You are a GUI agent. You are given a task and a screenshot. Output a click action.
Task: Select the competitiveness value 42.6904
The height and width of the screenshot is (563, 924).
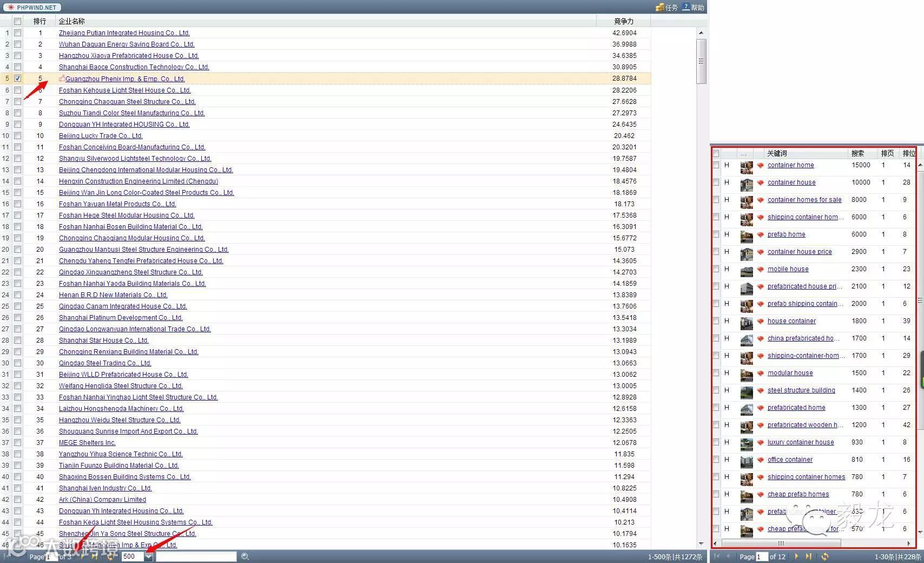(x=624, y=33)
